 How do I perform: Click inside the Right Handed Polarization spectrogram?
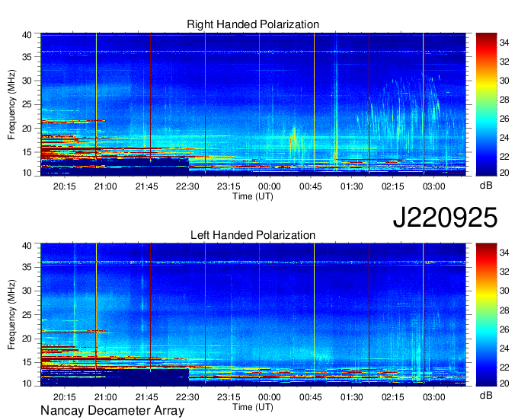coord(253,104)
